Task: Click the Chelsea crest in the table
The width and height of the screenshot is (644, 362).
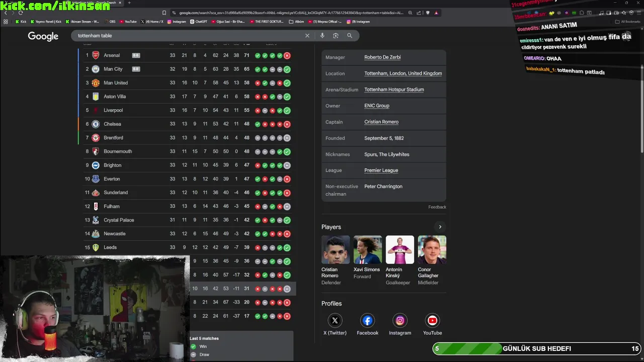Action: click(96, 124)
